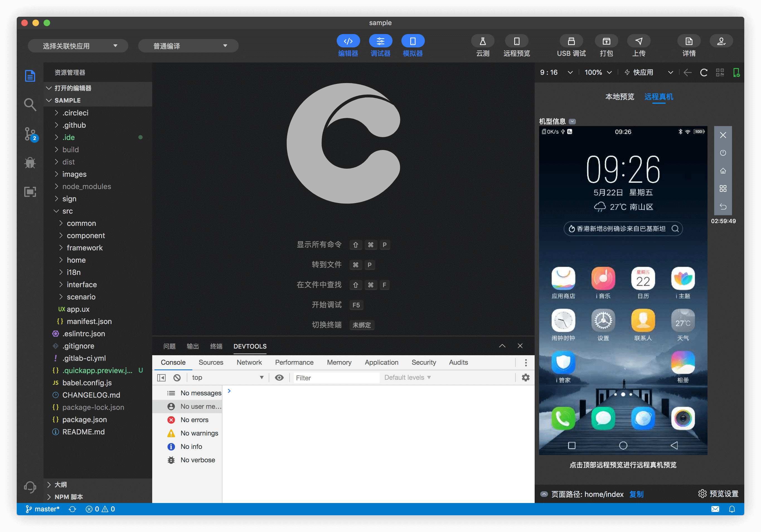Clear console with the block icon
This screenshot has width=761, height=532.
coord(177,378)
